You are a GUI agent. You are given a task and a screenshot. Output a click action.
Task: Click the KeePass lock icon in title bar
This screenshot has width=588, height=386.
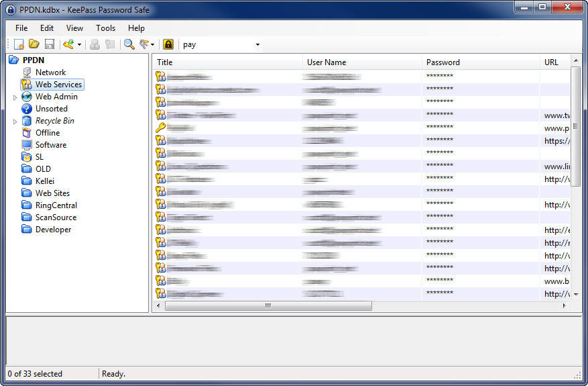coord(11,10)
